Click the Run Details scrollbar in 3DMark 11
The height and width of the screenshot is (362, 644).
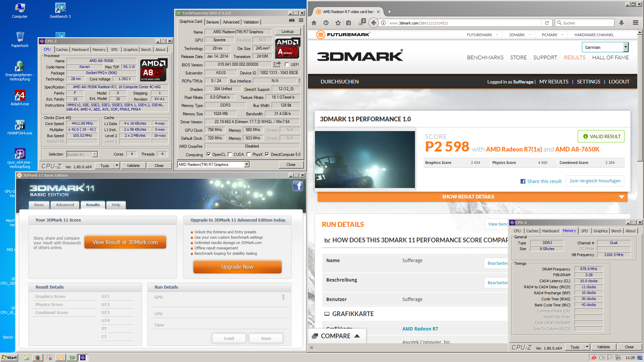point(283,297)
